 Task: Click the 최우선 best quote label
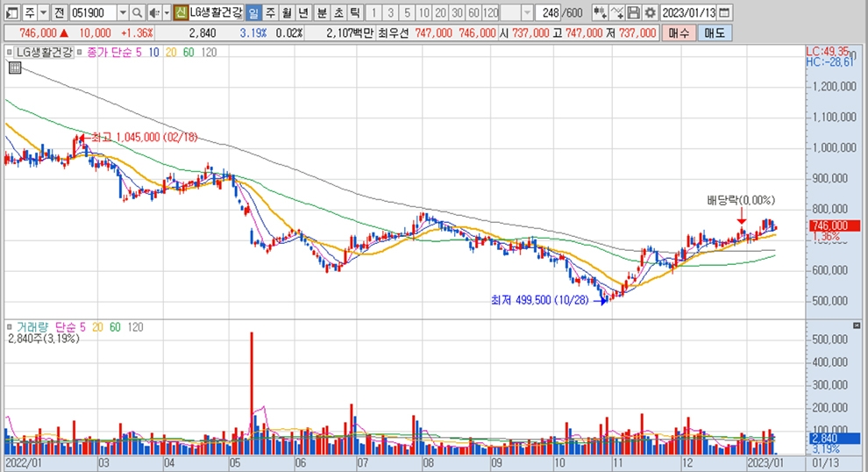pyautogui.click(x=393, y=33)
